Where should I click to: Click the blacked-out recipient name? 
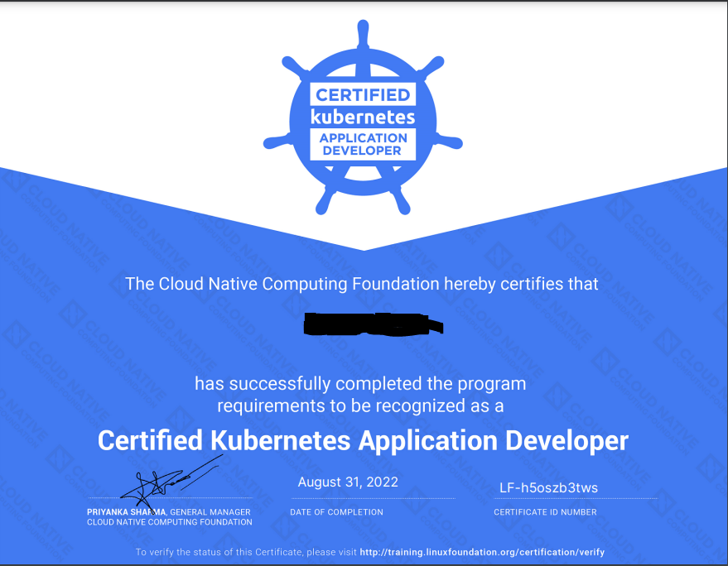374,324
